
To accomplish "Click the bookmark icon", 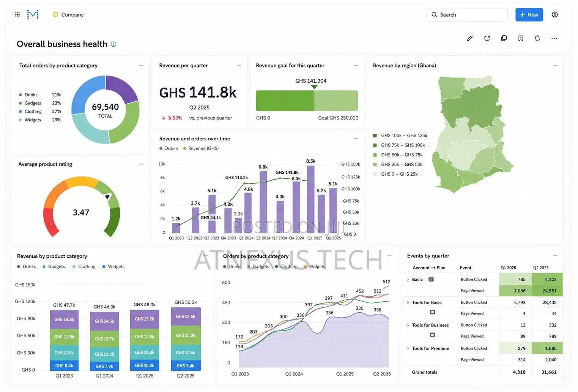I will pyautogui.click(x=521, y=38).
